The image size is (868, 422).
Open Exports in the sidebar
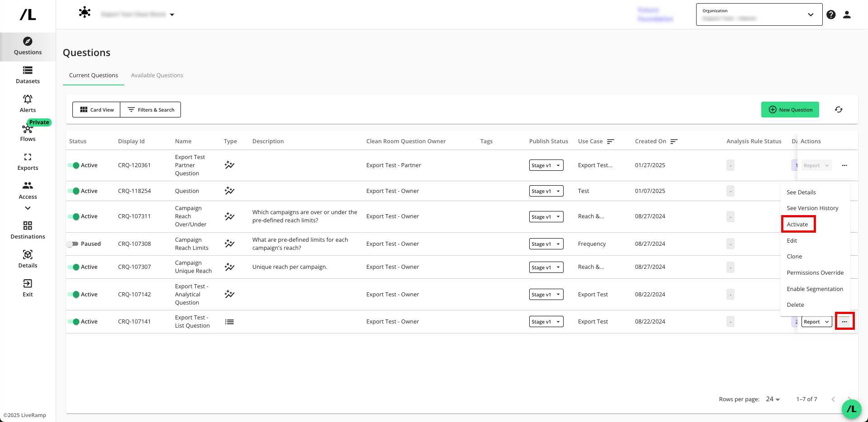click(28, 162)
